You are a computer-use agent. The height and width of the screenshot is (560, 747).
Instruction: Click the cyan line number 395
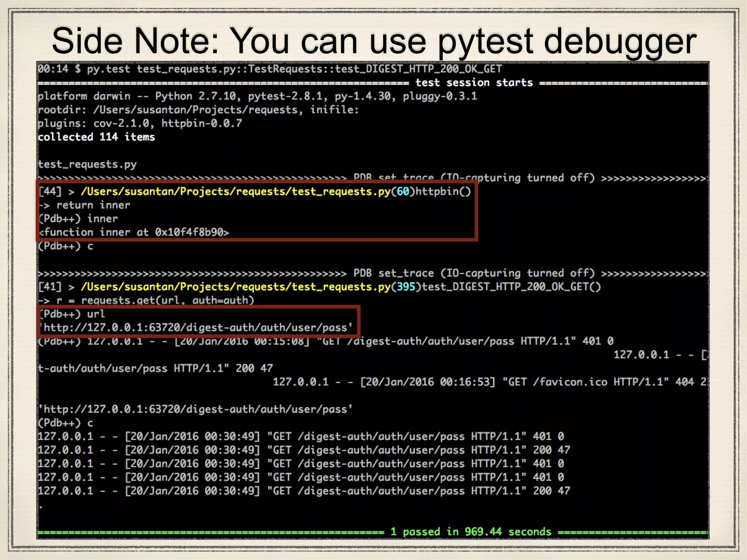406,287
